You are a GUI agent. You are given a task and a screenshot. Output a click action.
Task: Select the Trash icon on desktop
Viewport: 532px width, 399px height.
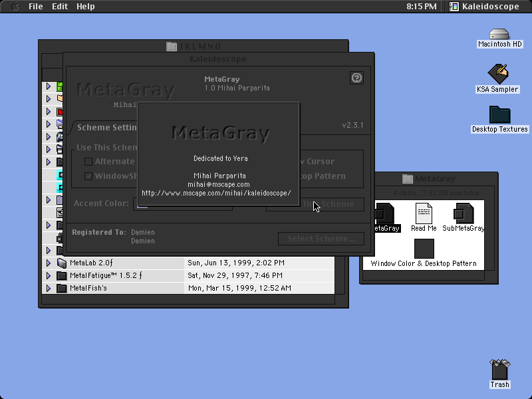(500, 370)
